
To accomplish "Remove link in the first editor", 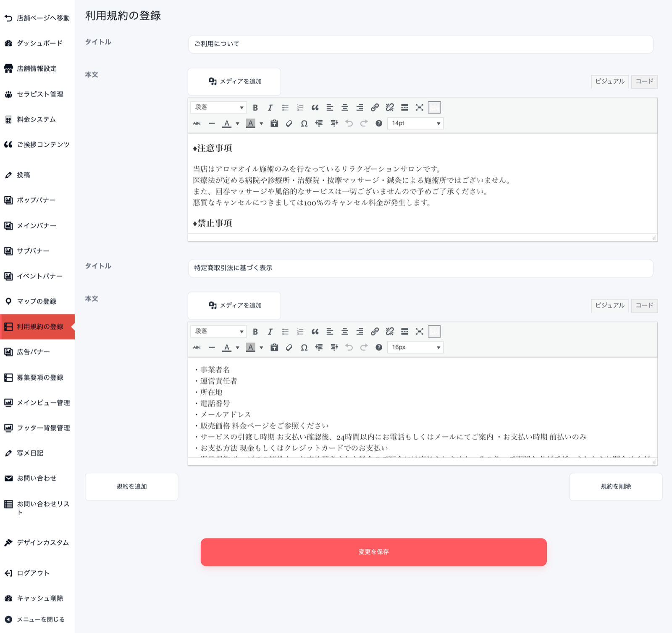I will pos(390,108).
